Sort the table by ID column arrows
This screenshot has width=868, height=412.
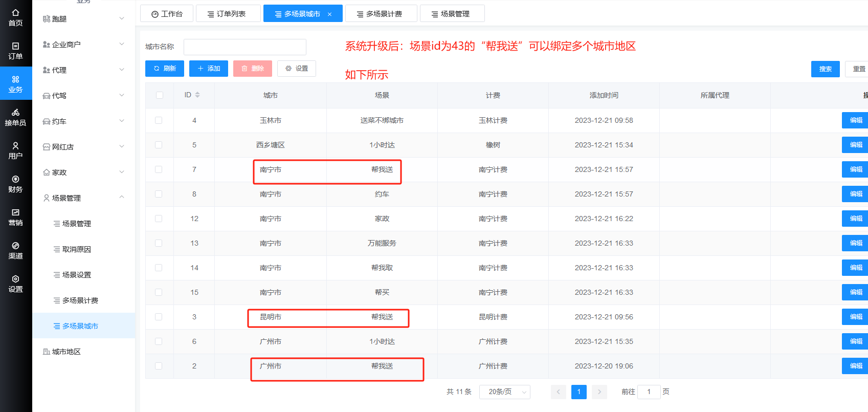pos(197,95)
